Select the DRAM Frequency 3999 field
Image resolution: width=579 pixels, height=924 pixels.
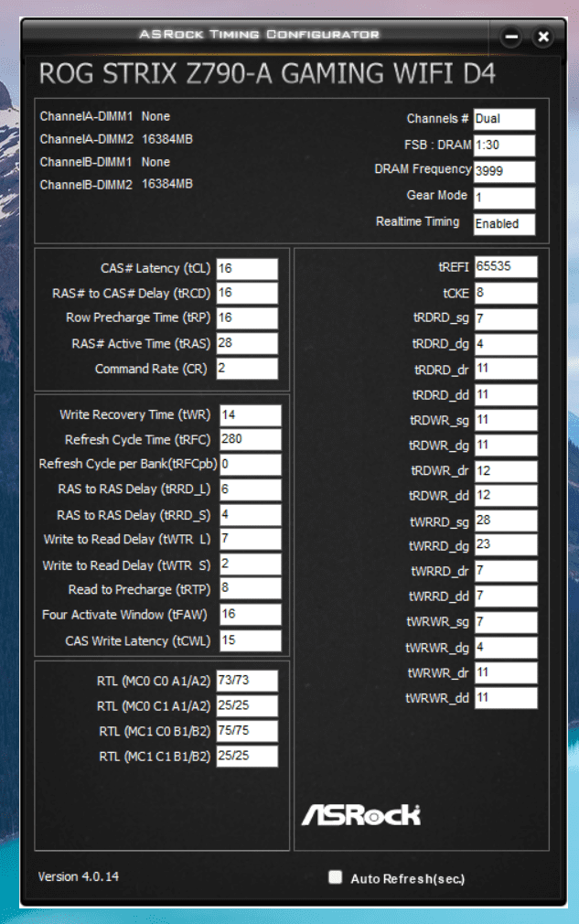[504, 171]
